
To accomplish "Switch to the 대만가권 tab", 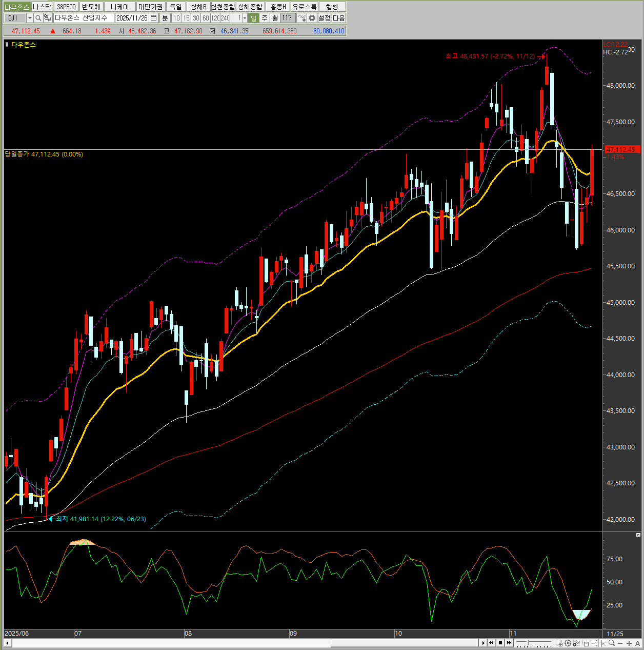I will click(x=150, y=7).
